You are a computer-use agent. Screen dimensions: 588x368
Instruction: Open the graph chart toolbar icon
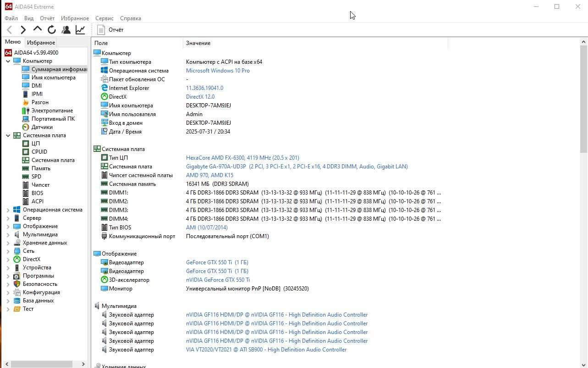coord(80,30)
